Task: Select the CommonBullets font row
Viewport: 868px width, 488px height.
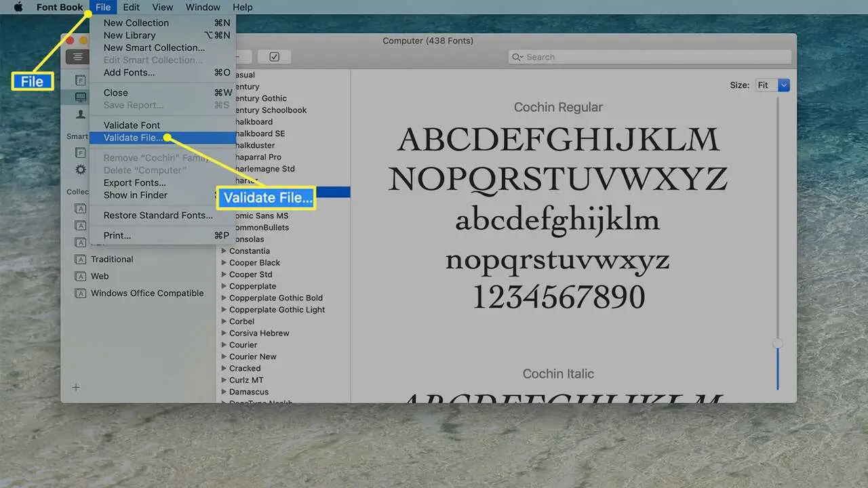Action: click(x=283, y=228)
